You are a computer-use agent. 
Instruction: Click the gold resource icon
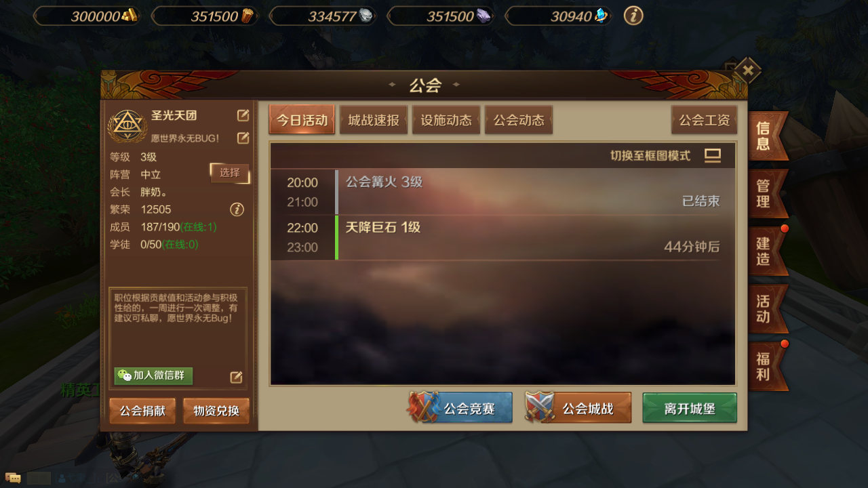click(x=130, y=16)
